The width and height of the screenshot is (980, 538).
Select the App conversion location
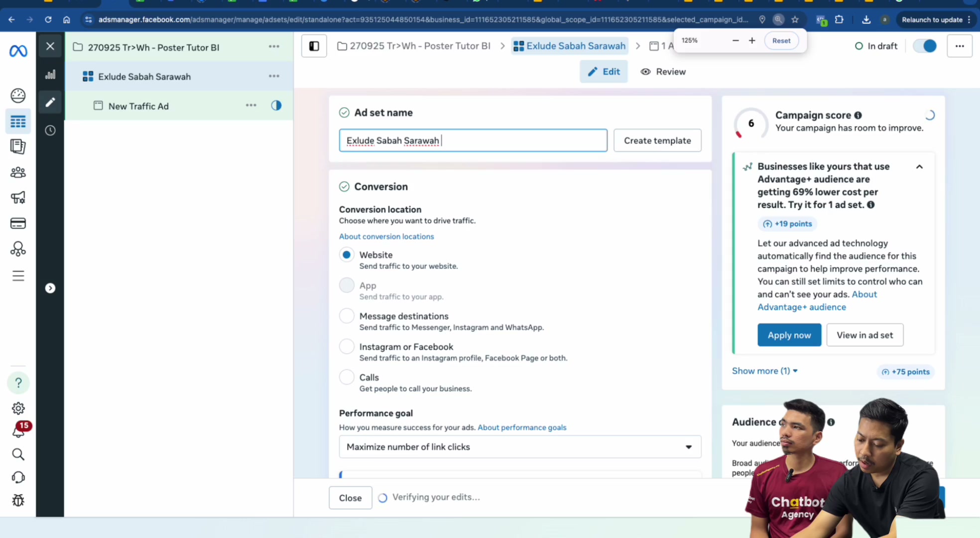point(347,285)
